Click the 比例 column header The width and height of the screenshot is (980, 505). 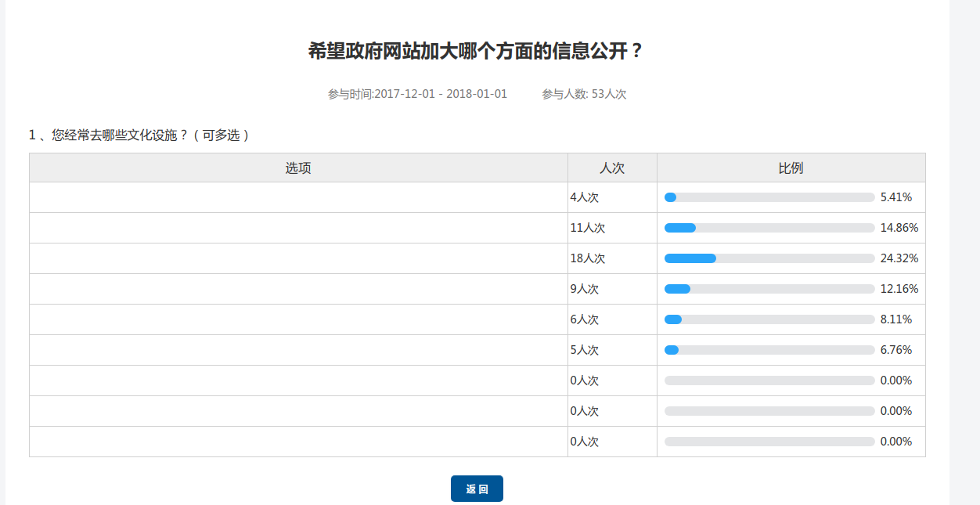[x=791, y=168]
